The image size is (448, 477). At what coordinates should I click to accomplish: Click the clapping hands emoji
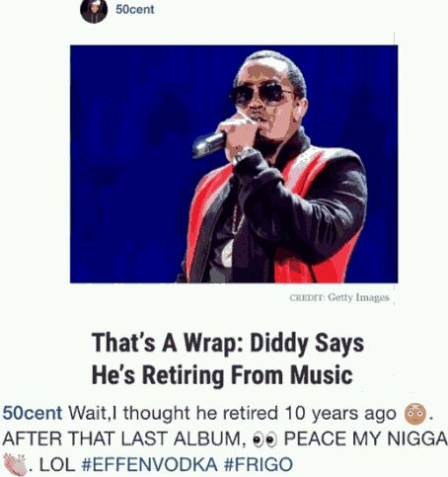point(15,464)
